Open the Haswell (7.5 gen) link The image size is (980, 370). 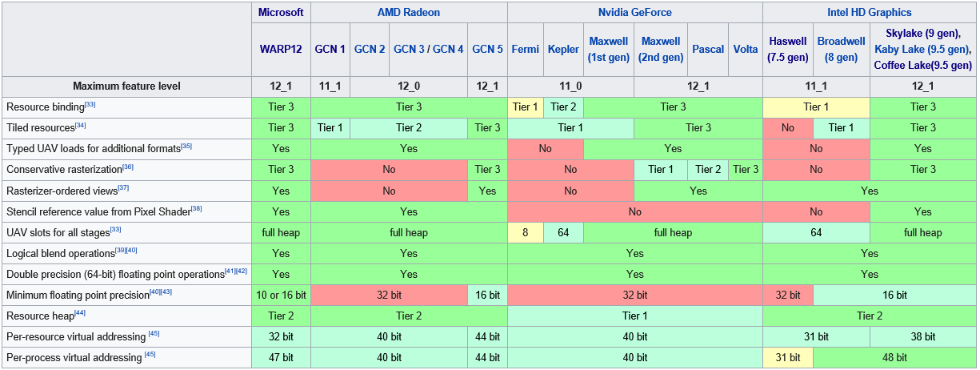point(787,49)
